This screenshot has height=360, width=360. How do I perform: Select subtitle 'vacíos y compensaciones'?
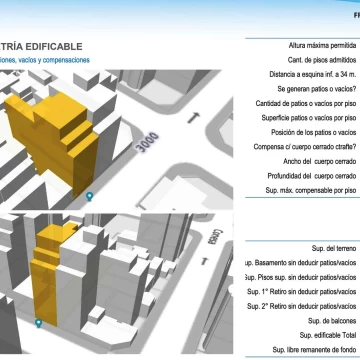point(54,60)
